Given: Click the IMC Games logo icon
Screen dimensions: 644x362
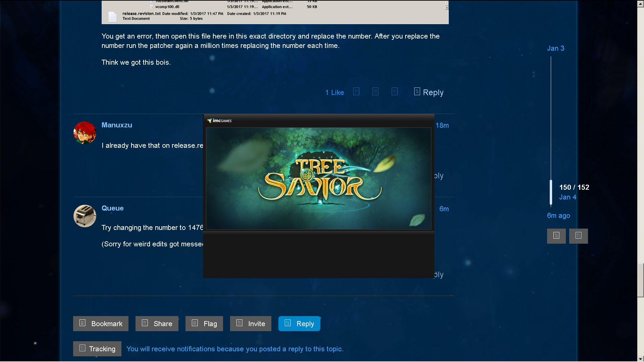Looking at the screenshot, I should click(x=211, y=121).
